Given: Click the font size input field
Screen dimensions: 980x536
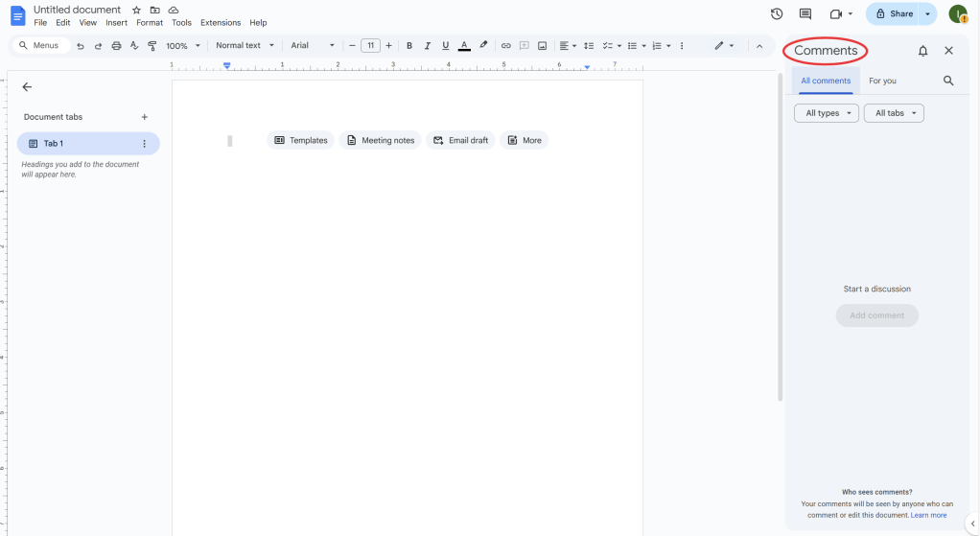Looking at the screenshot, I should click(370, 46).
